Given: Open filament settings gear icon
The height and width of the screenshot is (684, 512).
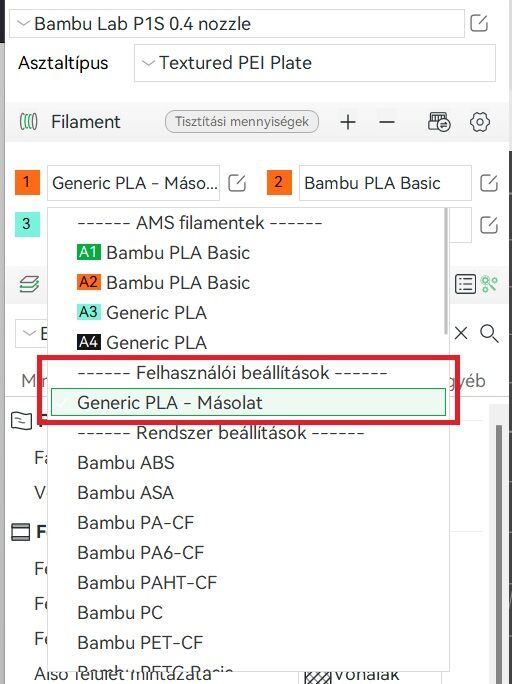Looking at the screenshot, I should click(480, 122).
